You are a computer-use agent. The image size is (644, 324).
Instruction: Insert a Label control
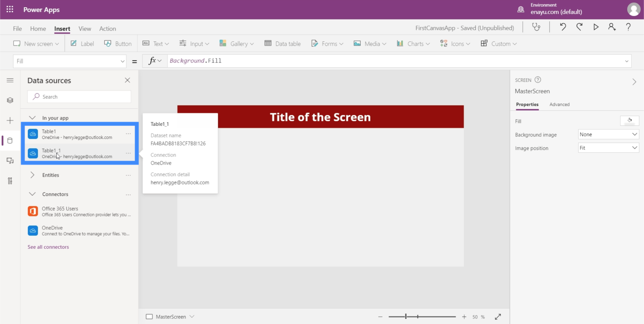point(82,44)
